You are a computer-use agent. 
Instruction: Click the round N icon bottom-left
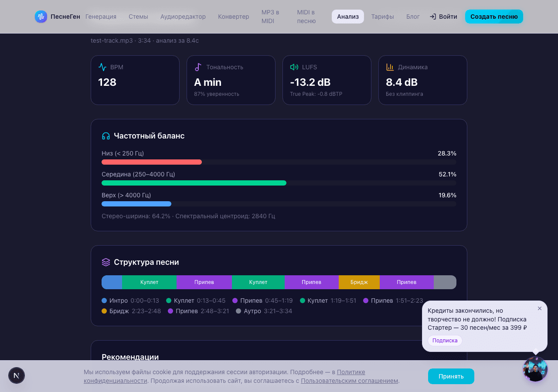point(17,375)
